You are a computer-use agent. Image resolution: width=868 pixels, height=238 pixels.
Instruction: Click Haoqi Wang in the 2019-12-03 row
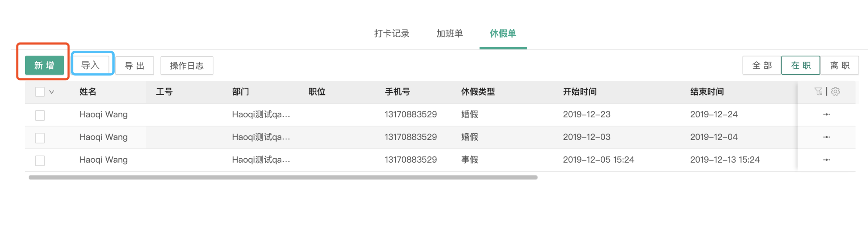pos(104,137)
